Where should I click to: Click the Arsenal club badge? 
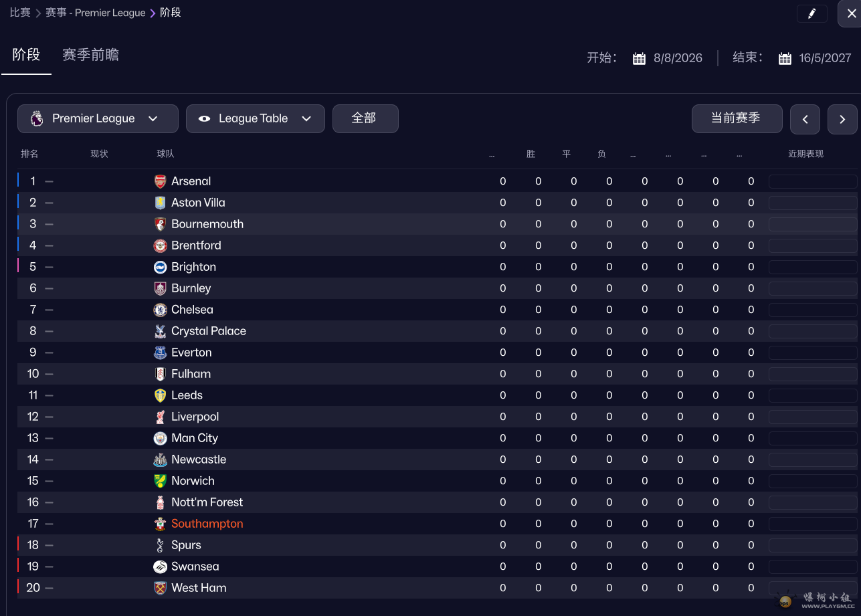(x=160, y=181)
